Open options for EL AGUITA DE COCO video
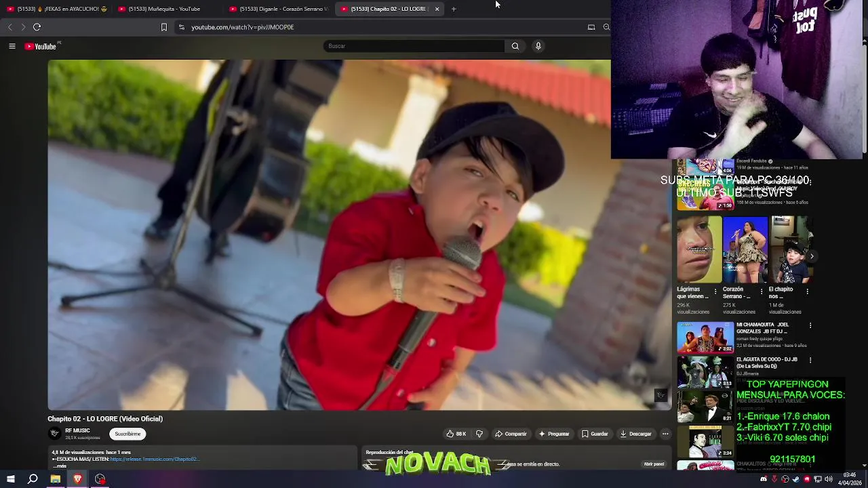 pyautogui.click(x=810, y=360)
